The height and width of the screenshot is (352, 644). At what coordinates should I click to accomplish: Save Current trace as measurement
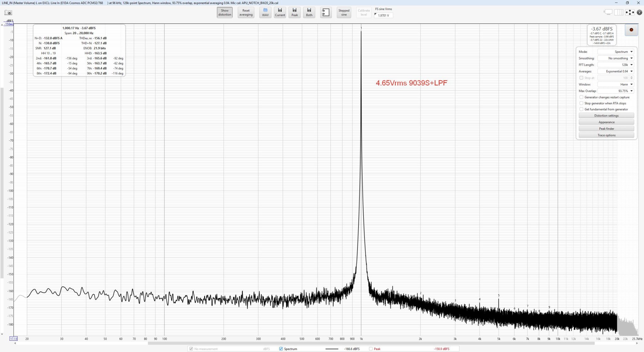(x=280, y=13)
